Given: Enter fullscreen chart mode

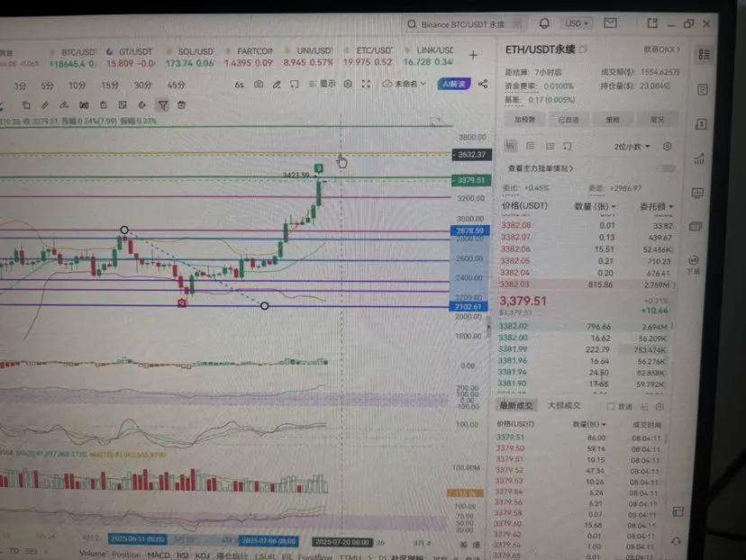Looking at the screenshot, I should (x=366, y=84).
